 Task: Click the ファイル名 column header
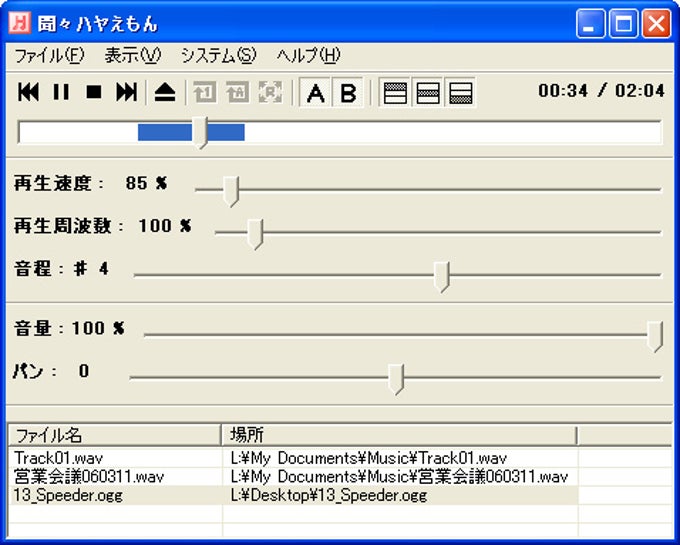coord(115,435)
